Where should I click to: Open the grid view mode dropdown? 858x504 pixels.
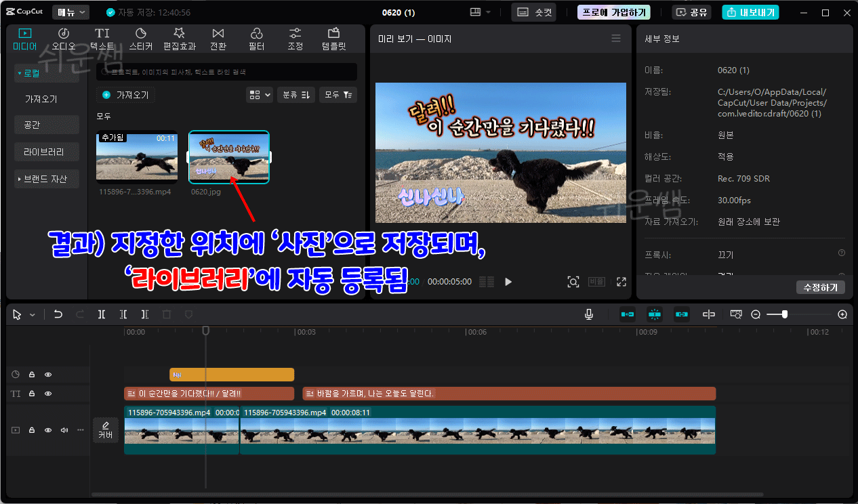tap(260, 95)
